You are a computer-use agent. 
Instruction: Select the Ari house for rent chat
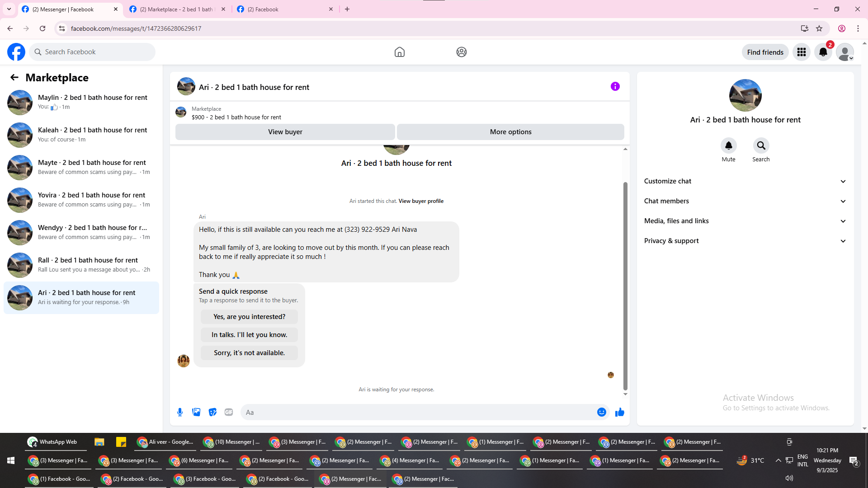click(81, 298)
